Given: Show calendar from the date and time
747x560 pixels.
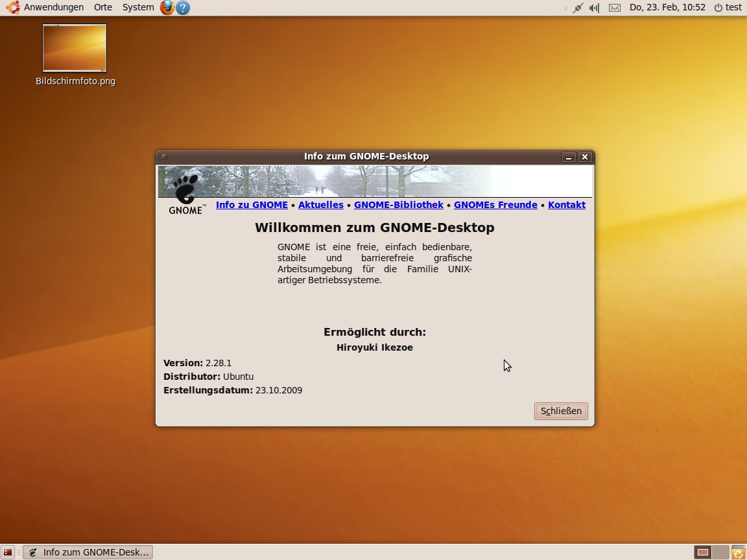Looking at the screenshot, I should point(667,7).
